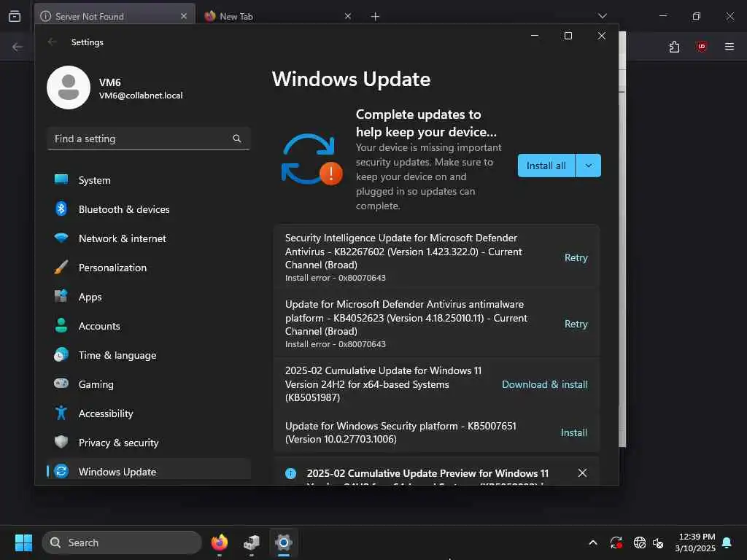The width and height of the screenshot is (747, 560).
Task: Click Firefox back navigation arrow
Action: pos(18,47)
